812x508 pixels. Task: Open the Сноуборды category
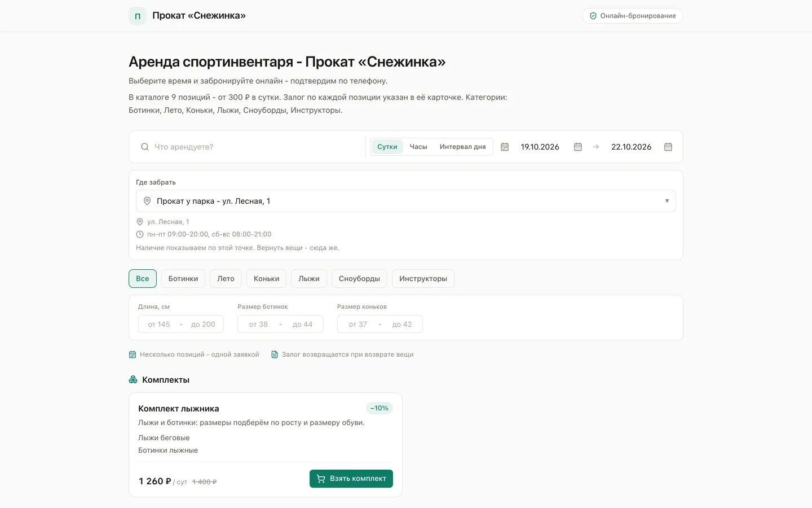(x=359, y=279)
